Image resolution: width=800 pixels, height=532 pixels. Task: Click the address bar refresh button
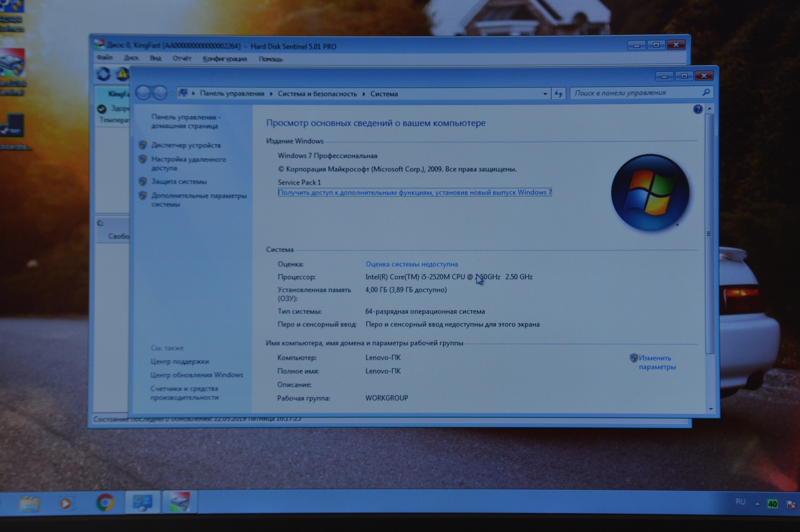click(x=558, y=93)
